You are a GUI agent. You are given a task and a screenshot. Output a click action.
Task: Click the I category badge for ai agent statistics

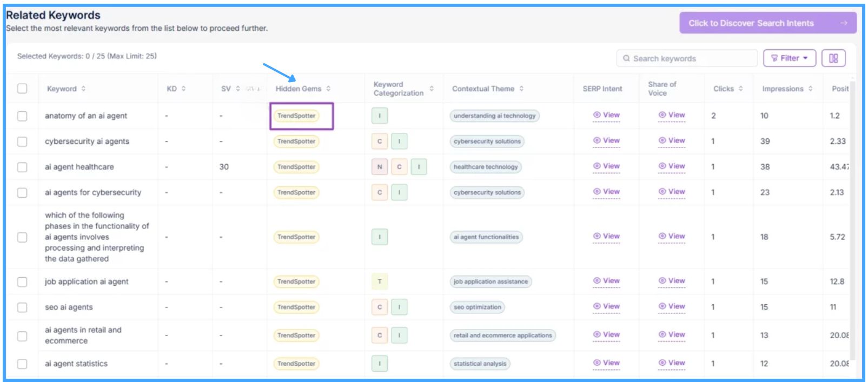click(x=380, y=364)
